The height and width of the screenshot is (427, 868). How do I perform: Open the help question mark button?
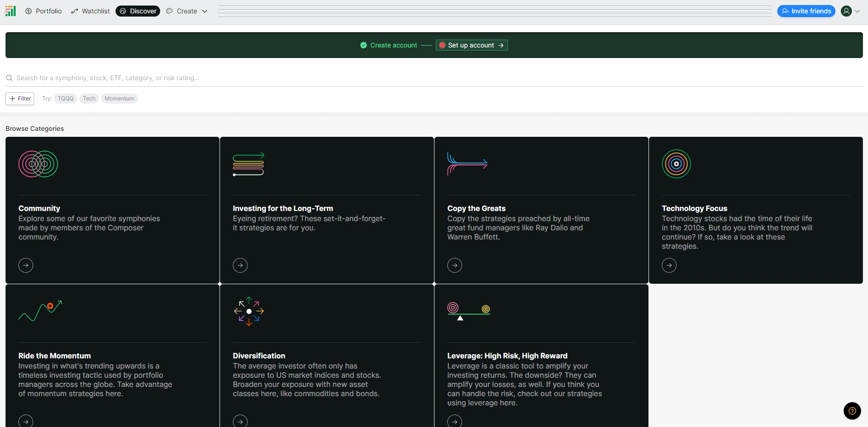pyautogui.click(x=852, y=411)
